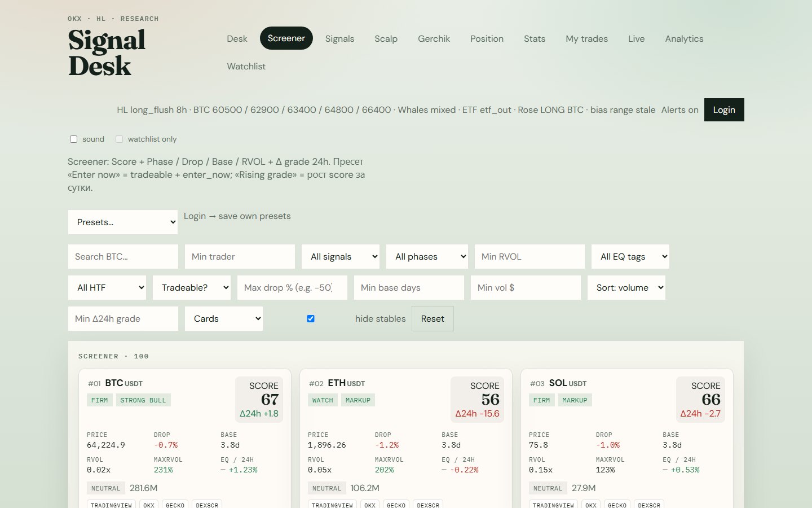Click the ETH score value 56

click(491, 400)
